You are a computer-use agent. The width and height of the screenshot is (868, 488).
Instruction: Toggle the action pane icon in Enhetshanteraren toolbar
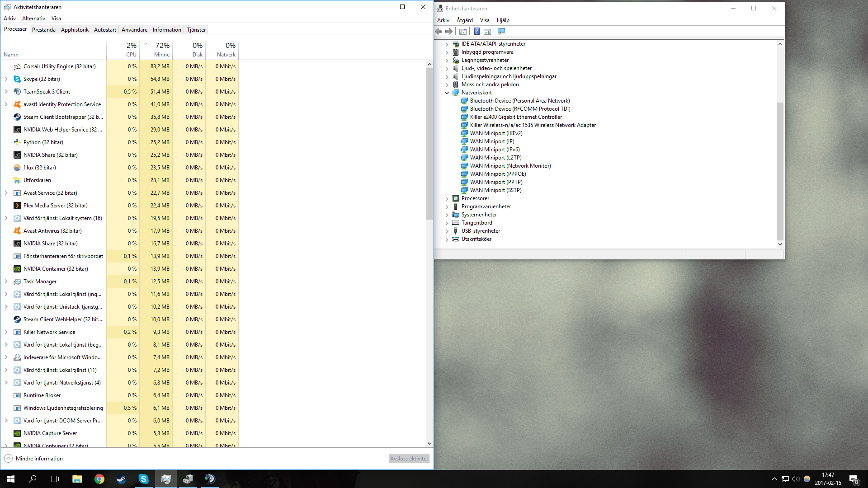(x=487, y=32)
